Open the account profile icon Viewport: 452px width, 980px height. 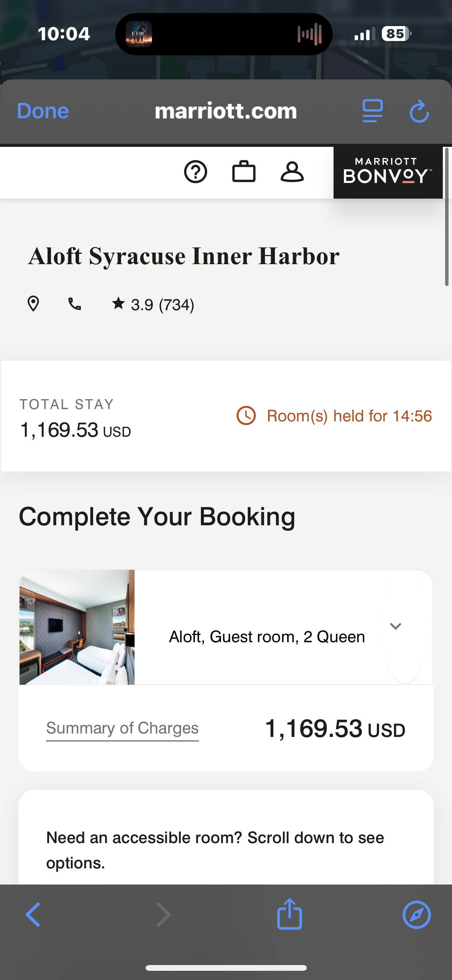click(292, 172)
